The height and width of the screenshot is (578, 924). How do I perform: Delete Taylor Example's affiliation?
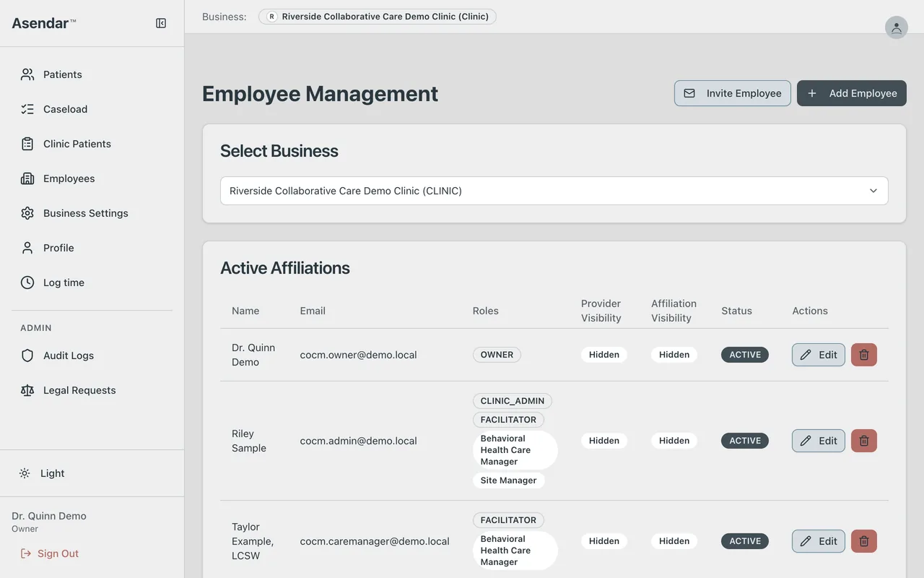coord(864,541)
